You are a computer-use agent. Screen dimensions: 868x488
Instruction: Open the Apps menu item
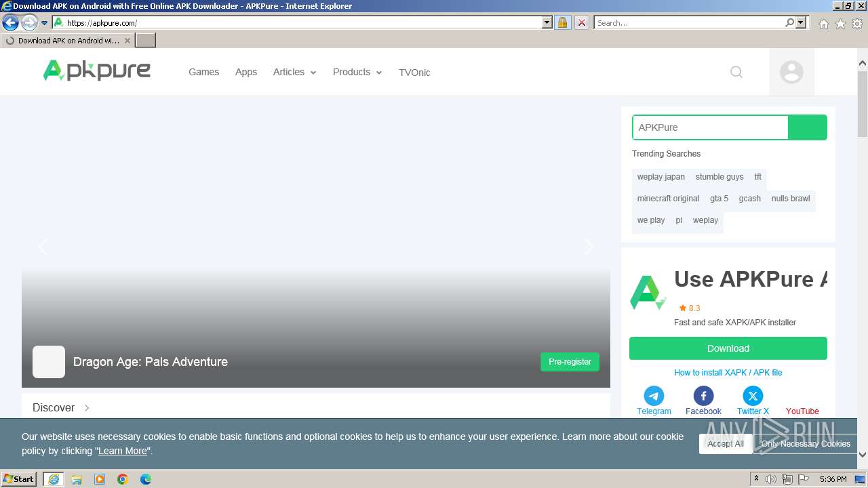[246, 72]
